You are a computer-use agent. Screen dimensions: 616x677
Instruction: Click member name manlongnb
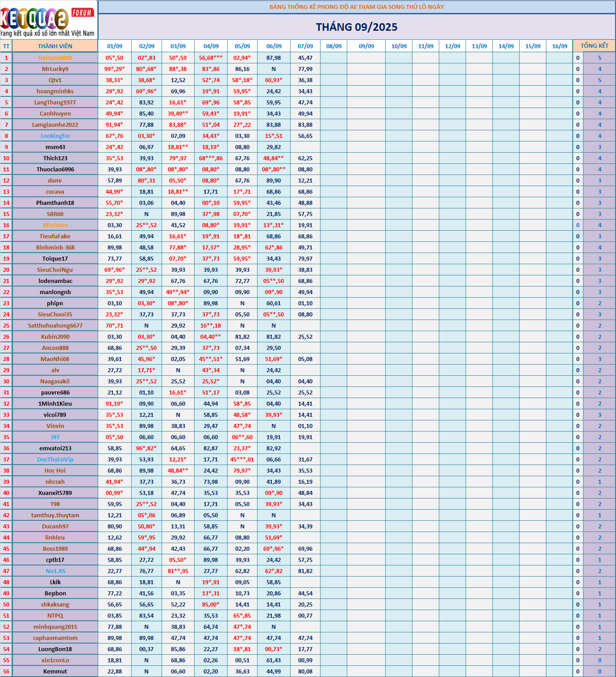[55, 292]
